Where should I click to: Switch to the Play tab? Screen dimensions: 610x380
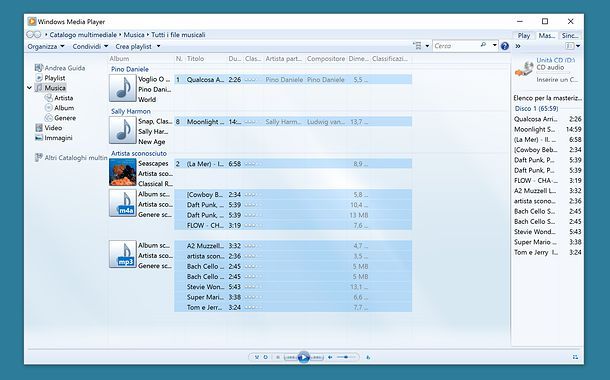(x=524, y=35)
